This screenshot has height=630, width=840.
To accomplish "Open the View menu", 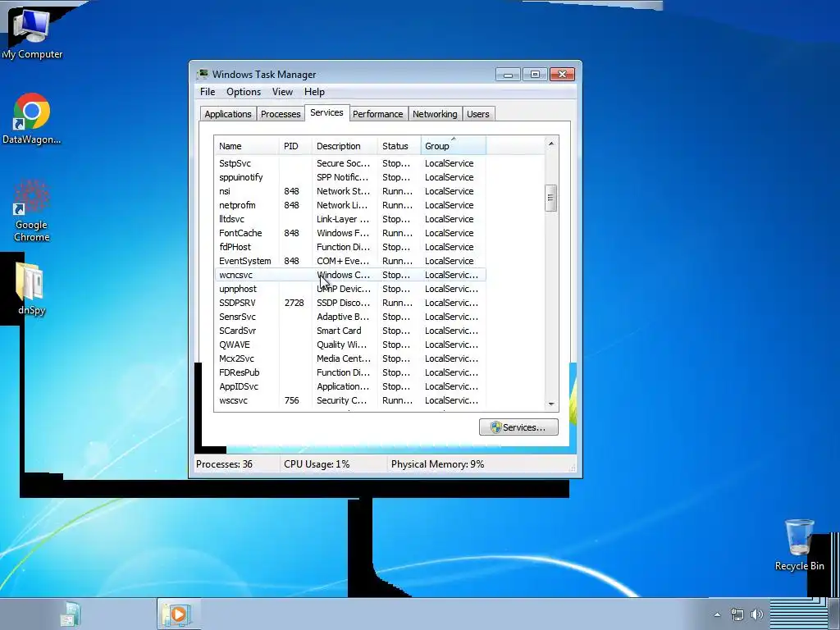I will [x=282, y=92].
